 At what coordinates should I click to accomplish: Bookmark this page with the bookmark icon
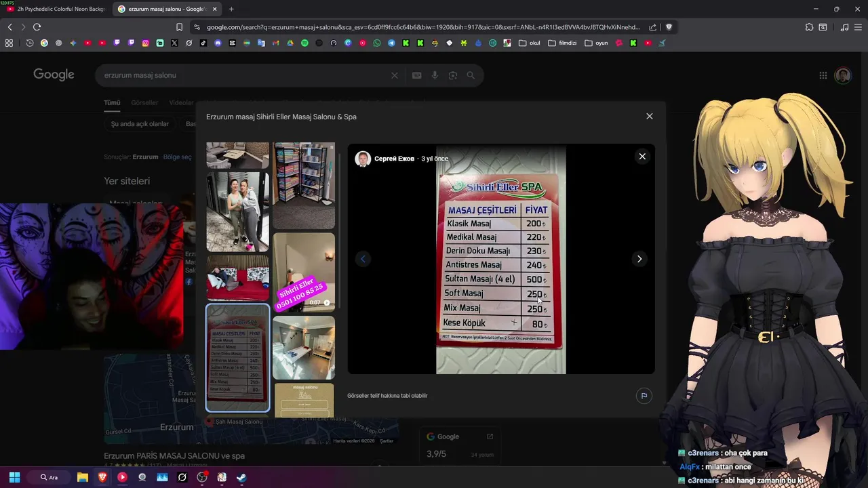coord(179,27)
